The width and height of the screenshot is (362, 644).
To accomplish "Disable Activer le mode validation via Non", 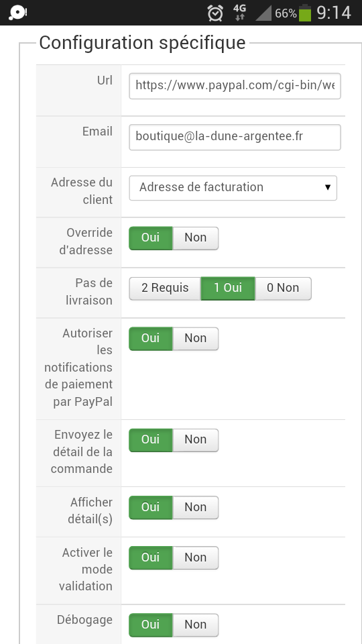I will pos(195,557).
